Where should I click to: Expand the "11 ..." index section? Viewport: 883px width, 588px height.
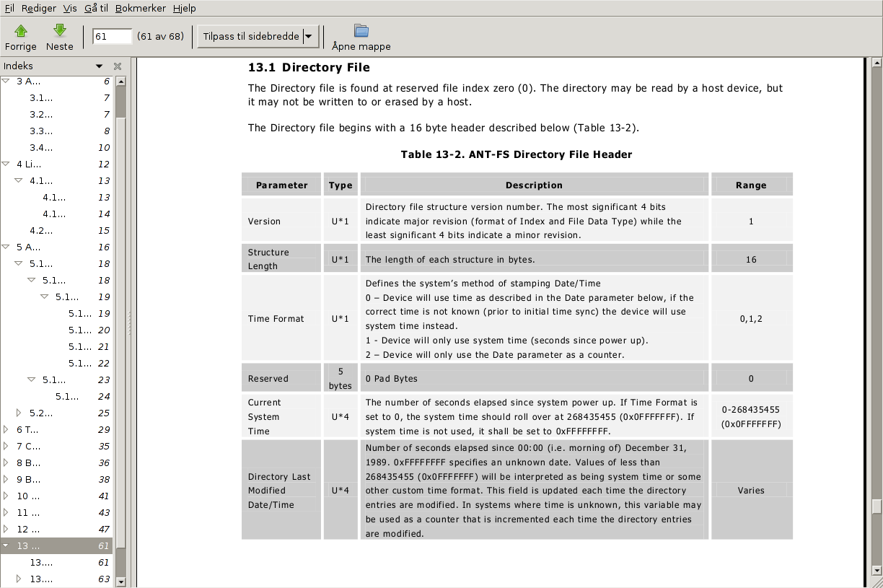coord(6,512)
